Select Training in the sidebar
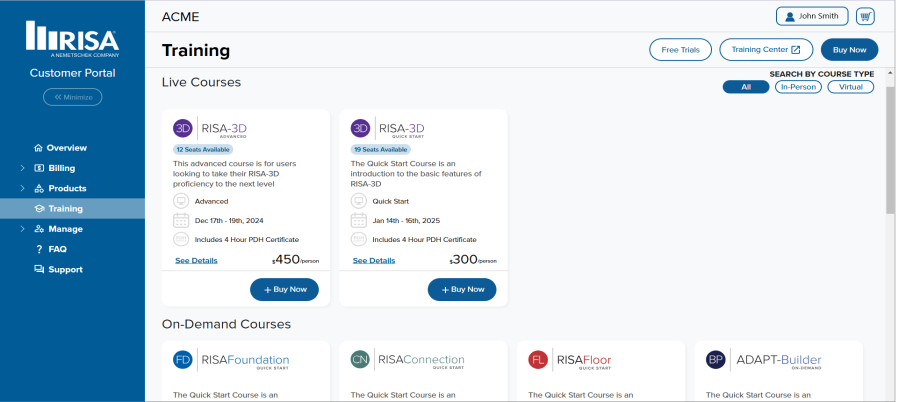This screenshot has width=906, height=402. click(x=72, y=209)
